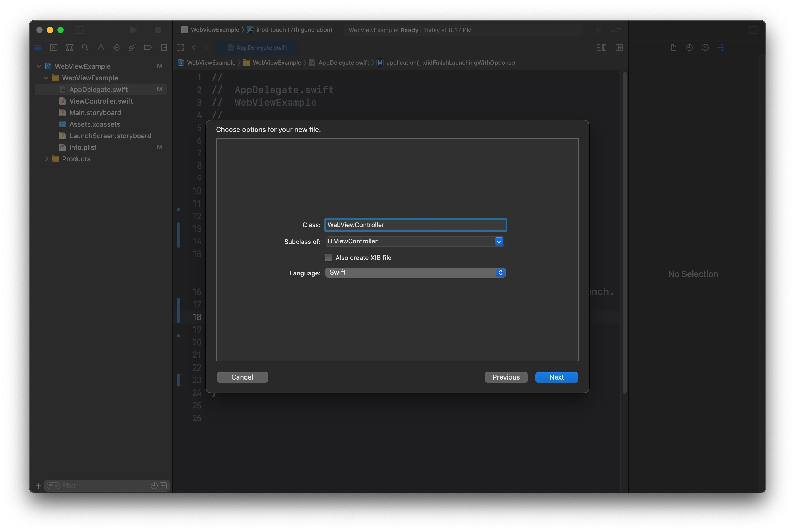This screenshot has height=532, width=795.
Task: Collapse the WebViewExample project root
Action: [39, 66]
